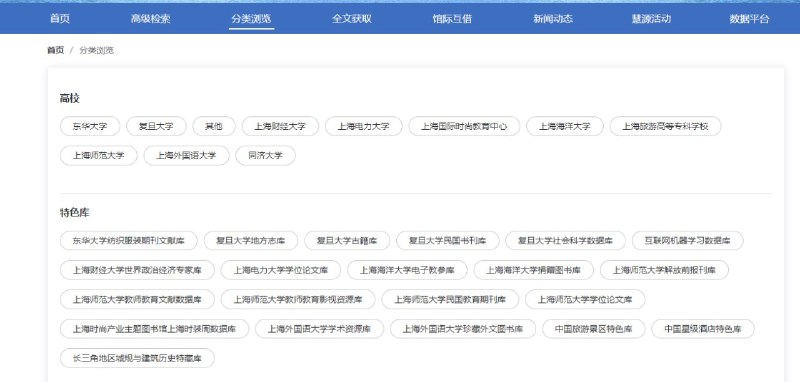
Task: Click the 高校 section heading
Action: pos(70,98)
